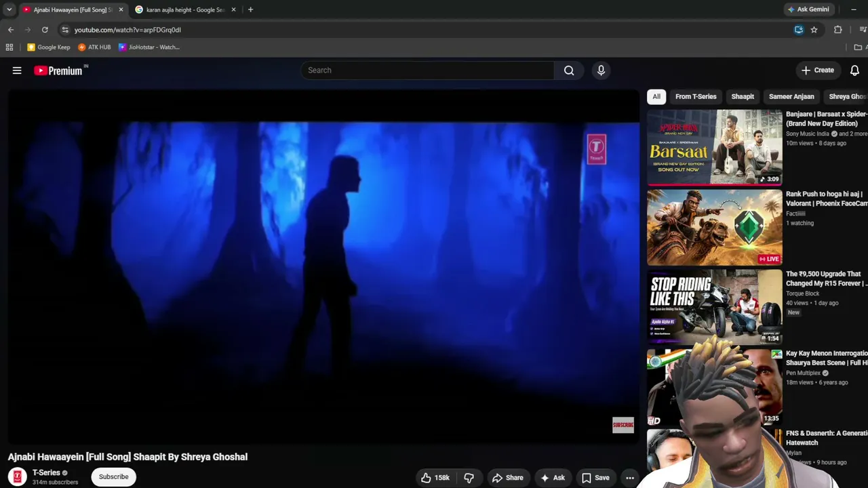The height and width of the screenshot is (488, 868).
Task: Open Torque Block channel name
Action: pyautogui.click(x=803, y=294)
